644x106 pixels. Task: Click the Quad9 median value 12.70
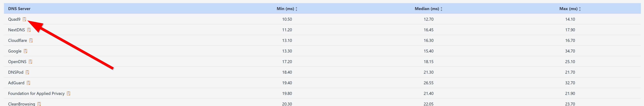(x=428, y=19)
